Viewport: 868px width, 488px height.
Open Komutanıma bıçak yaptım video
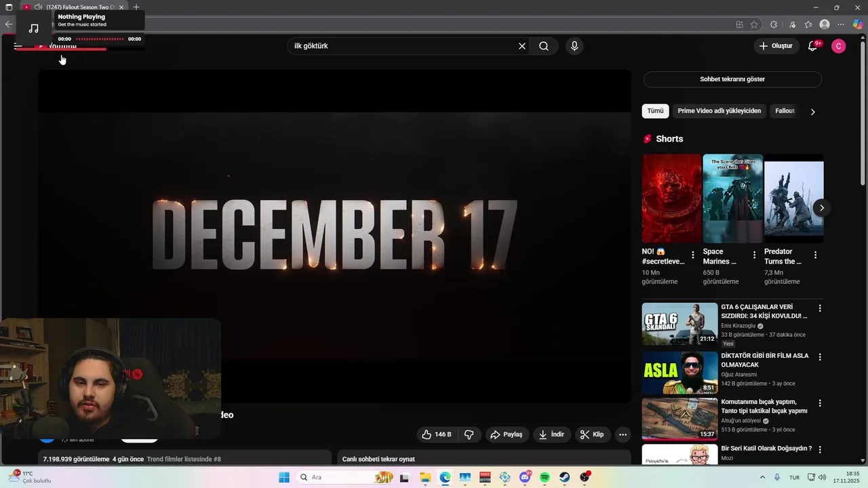pyautogui.click(x=764, y=406)
